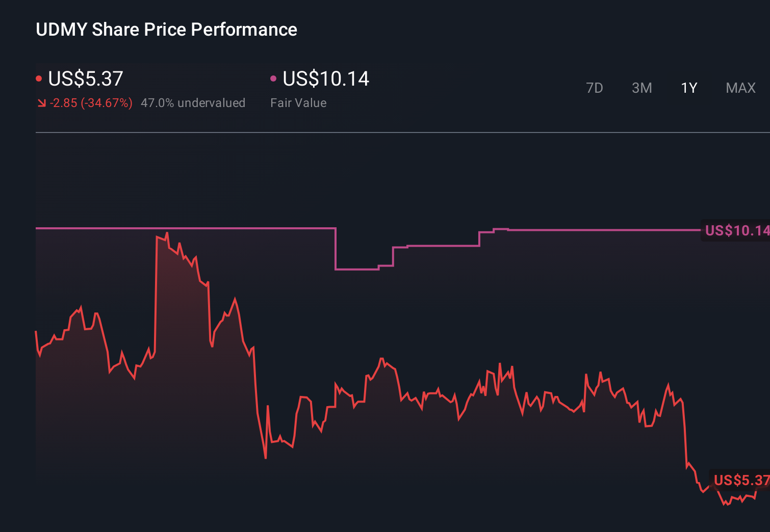Click the UDMY chart title

[x=166, y=30]
